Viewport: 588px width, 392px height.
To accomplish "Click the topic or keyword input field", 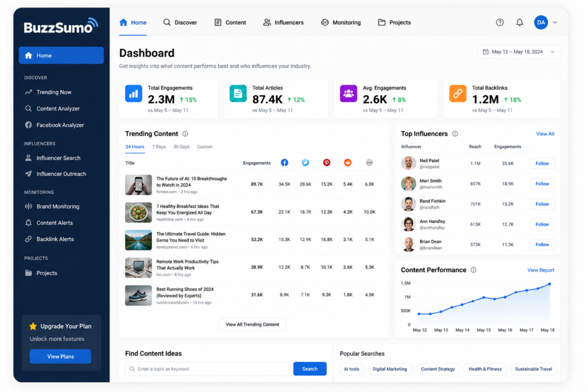I will pos(208,369).
